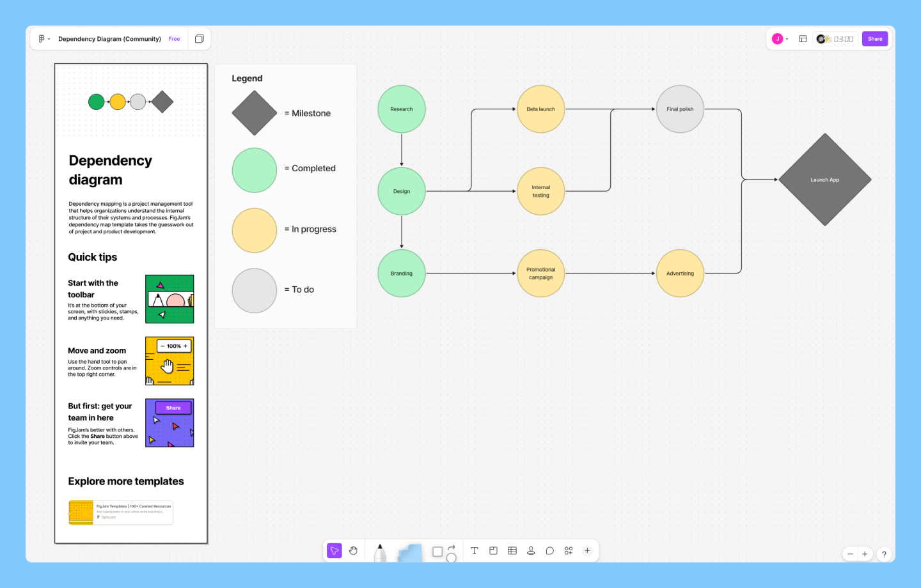921x588 pixels.
Task: Activate the Text tool
Action: coord(474,550)
